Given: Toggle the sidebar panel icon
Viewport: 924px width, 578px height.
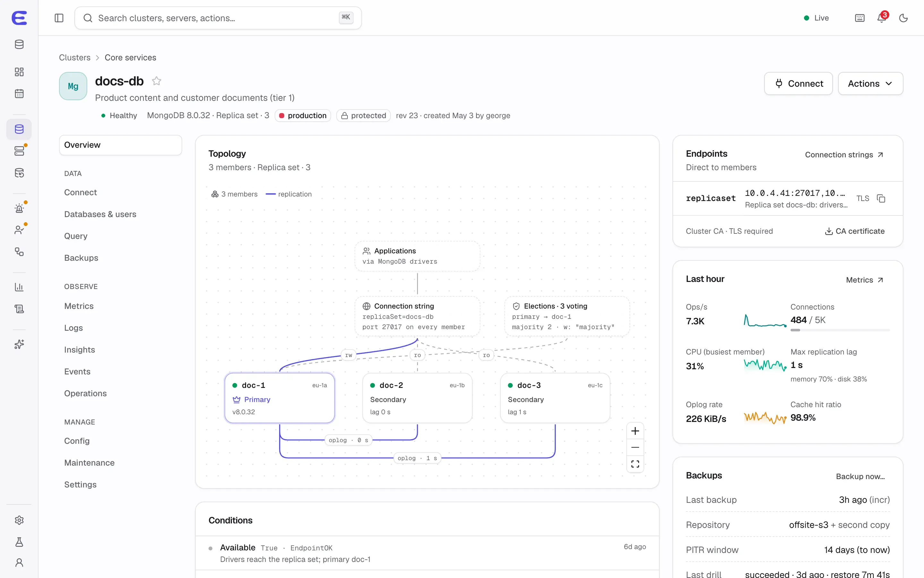Looking at the screenshot, I should tap(59, 18).
